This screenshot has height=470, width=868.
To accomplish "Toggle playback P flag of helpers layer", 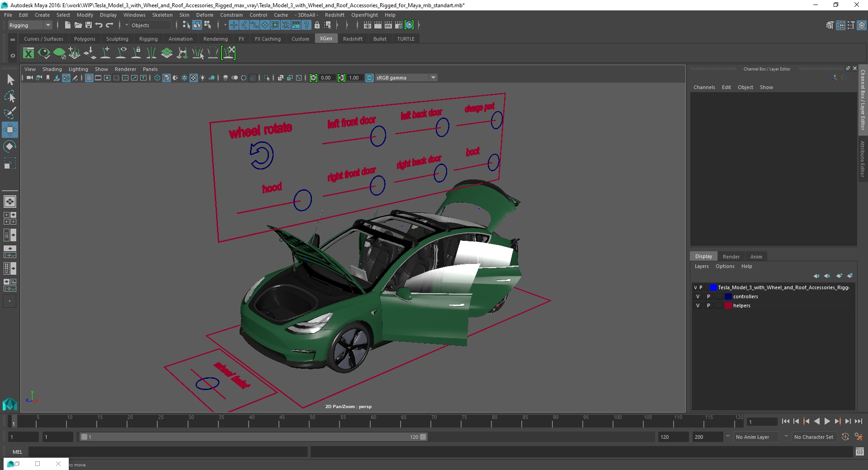I will click(708, 306).
